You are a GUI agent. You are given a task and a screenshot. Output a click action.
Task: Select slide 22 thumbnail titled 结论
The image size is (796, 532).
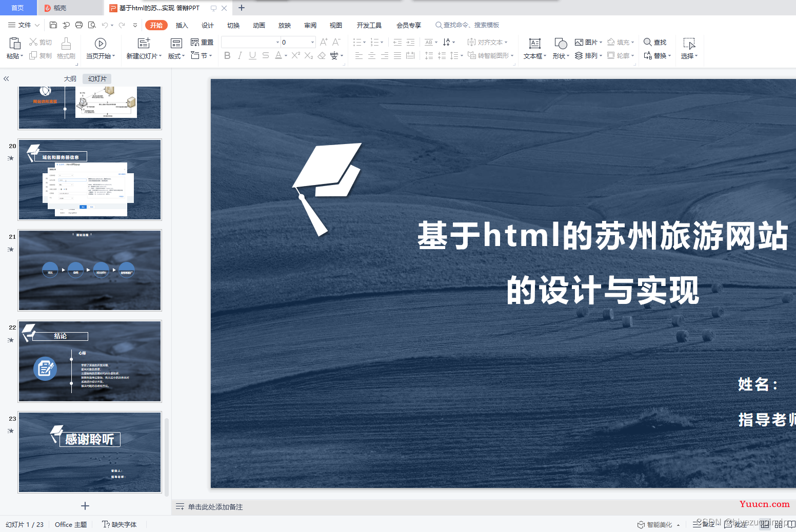coord(90,361)
